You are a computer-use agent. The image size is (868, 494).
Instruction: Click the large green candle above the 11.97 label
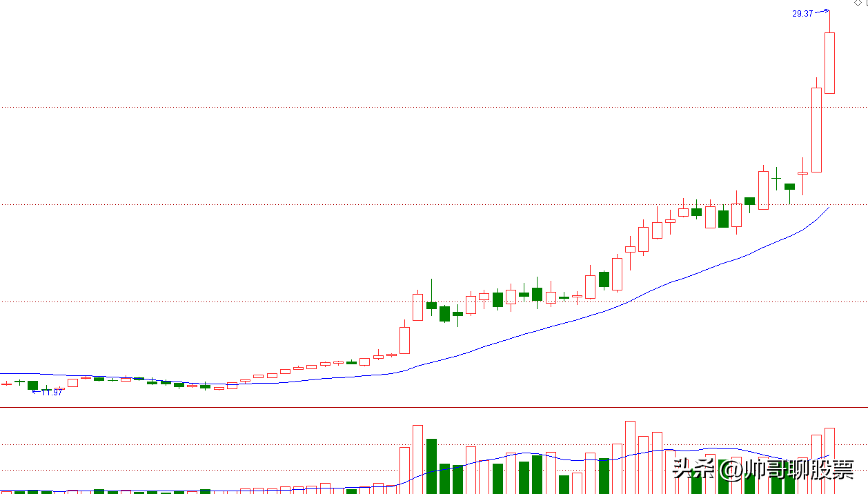(32, 385)
